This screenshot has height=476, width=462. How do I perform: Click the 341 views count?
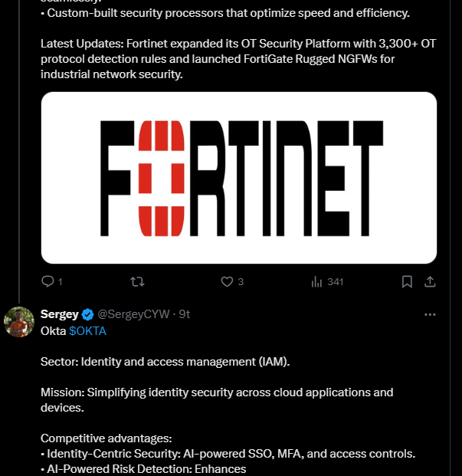tap(336, 282)
